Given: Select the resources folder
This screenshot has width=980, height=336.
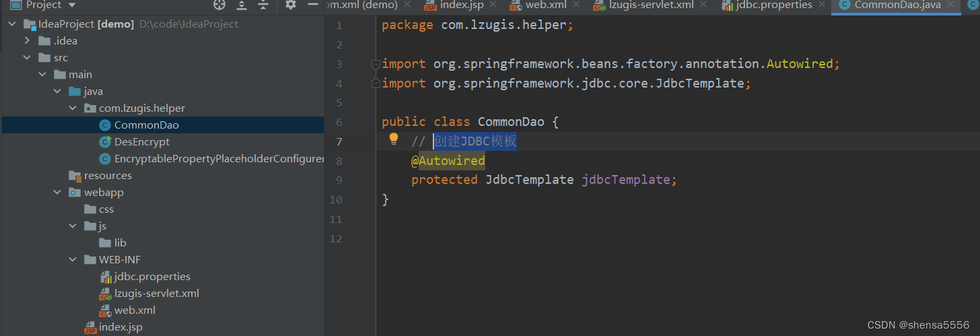Looking at the screenshot, I should coord(162,176).
